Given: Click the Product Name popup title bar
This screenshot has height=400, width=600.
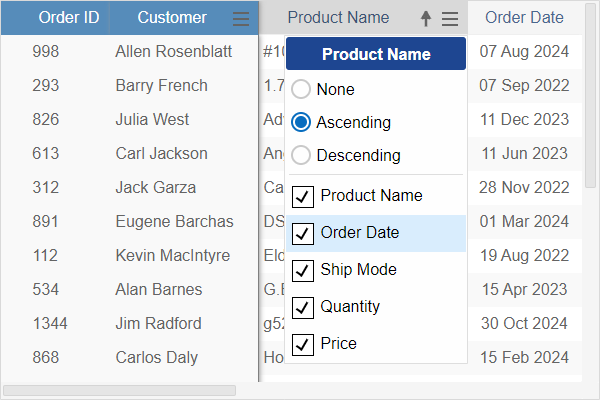Looking at the screenshot, I should (376, 54).
